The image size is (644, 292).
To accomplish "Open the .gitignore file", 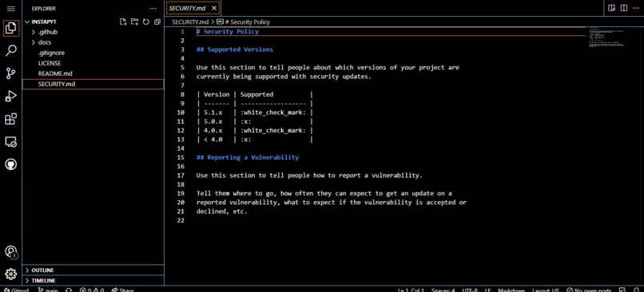I will pyautogui.click(x=93, y=53).
